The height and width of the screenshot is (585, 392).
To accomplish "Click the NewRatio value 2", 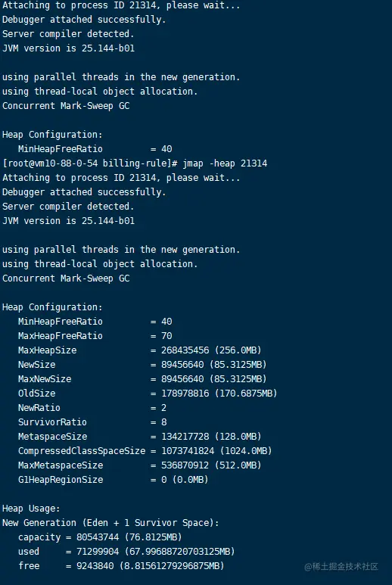I will [163, 408].
